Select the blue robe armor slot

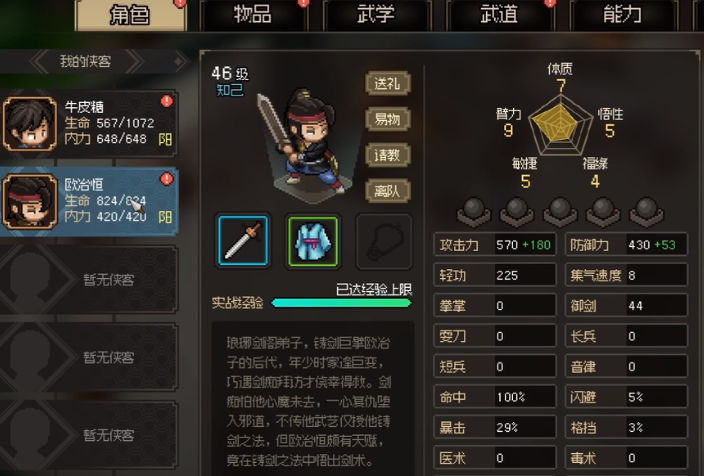pos(313,241)
